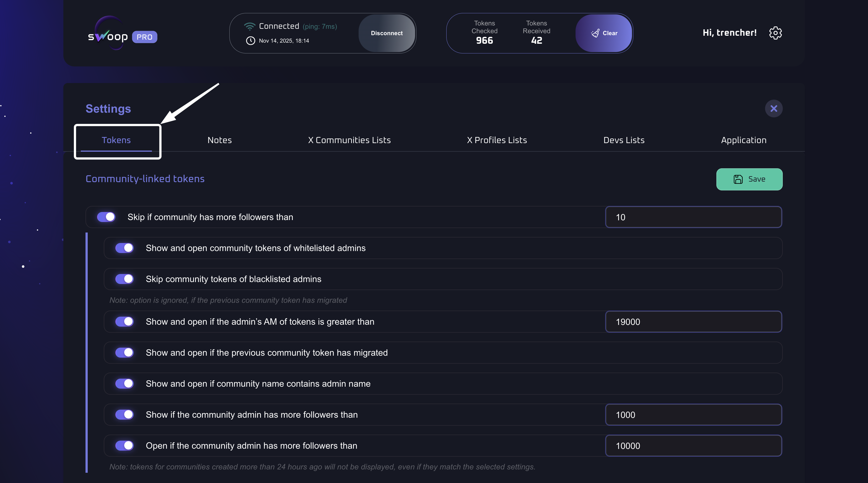868x483 pixels.
Task: Turn off 'Show and open if the previous community token has migrated'
Action: (x=124, y=353)
